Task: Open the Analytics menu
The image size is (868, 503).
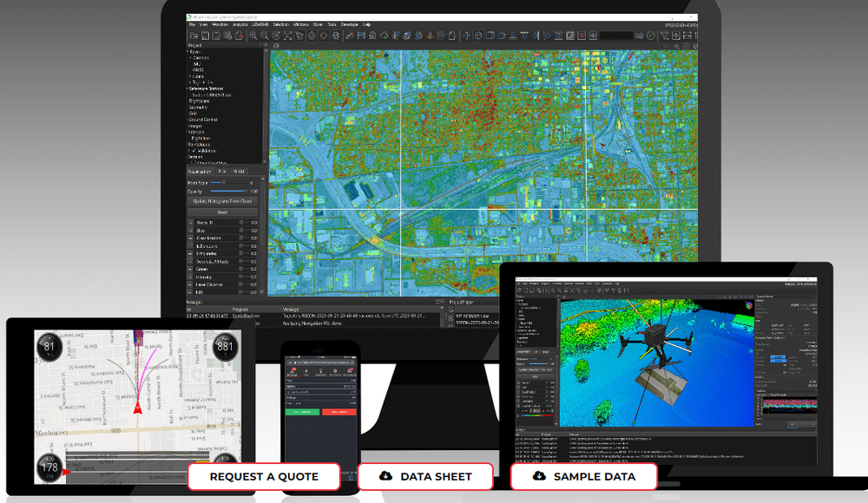Action: (240, 24)
